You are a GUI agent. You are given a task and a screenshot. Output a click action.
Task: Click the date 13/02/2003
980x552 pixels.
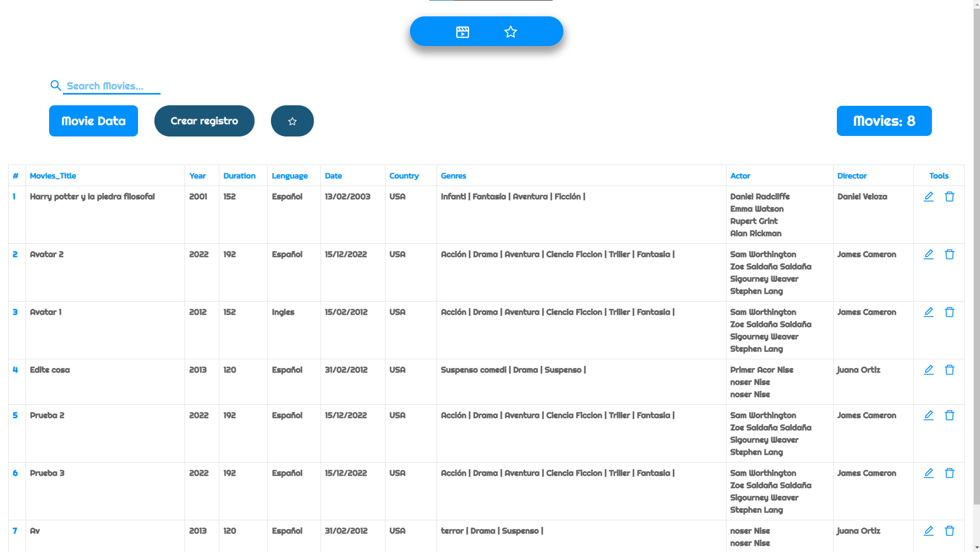[x=348, y=197]
